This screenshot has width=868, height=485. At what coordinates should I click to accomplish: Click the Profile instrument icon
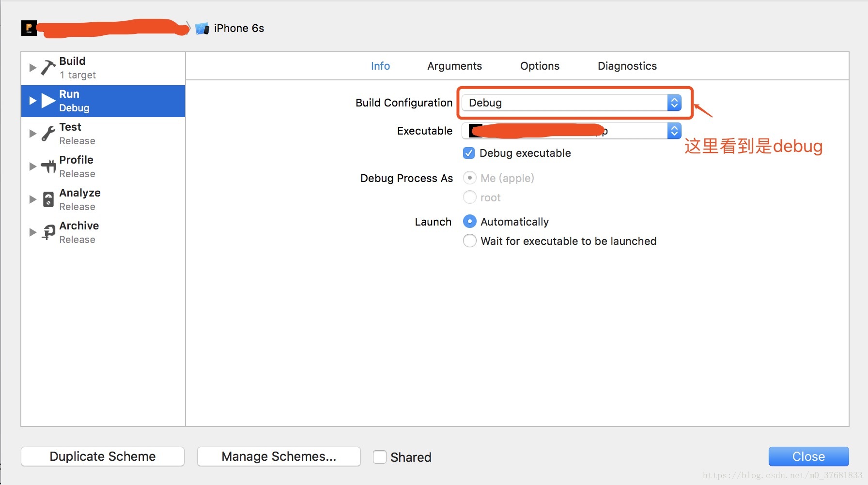click(48, 167)
